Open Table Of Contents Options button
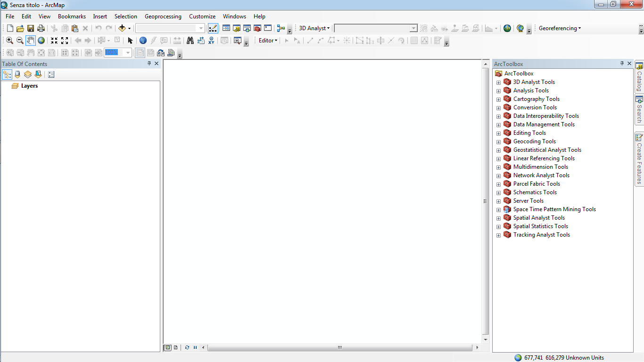Viewport: 644px width, 362px height. click(51, 74)
